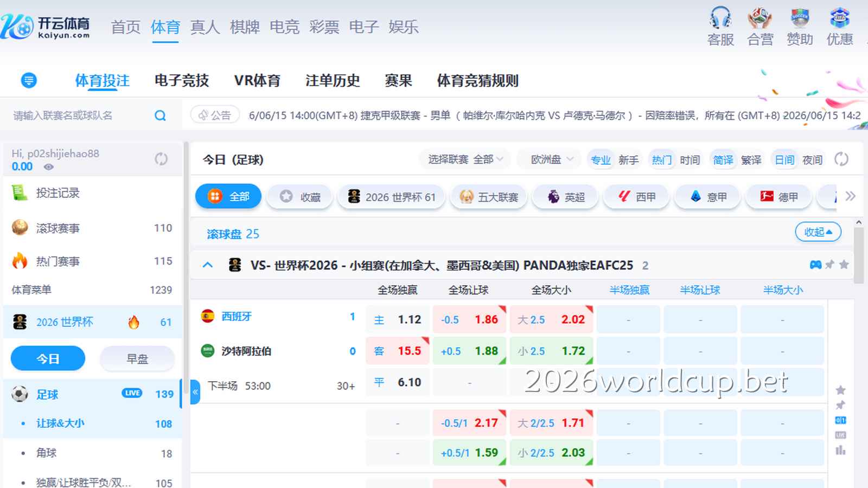Refresh account balance icon

pyautogui.click(x=161, y=159)
